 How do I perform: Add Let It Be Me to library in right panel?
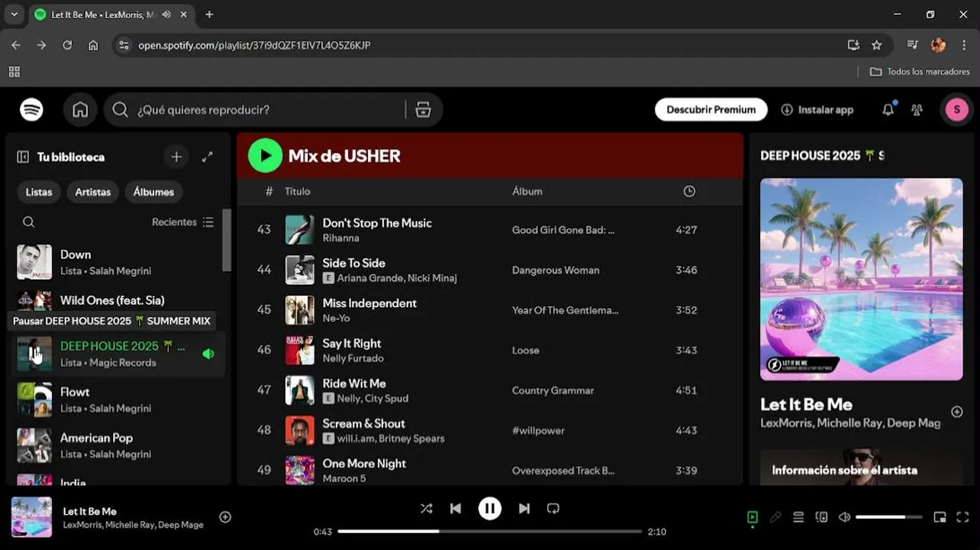pyautogui.click(x=956, y=412)
